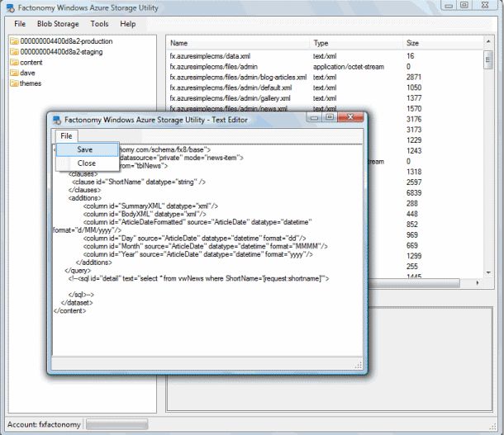Viewport: 504px width, 435px height.
Task: Open the Help menu
Action: point(127,24)
